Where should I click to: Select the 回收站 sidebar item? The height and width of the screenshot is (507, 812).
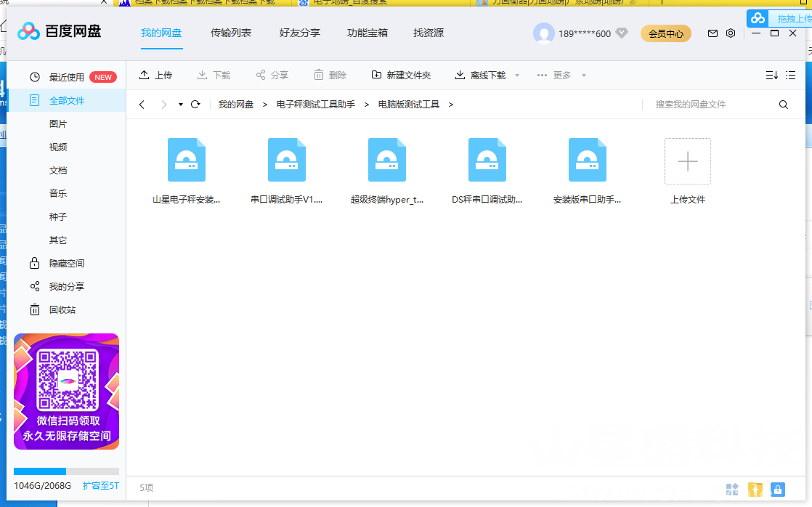(62, 309)
